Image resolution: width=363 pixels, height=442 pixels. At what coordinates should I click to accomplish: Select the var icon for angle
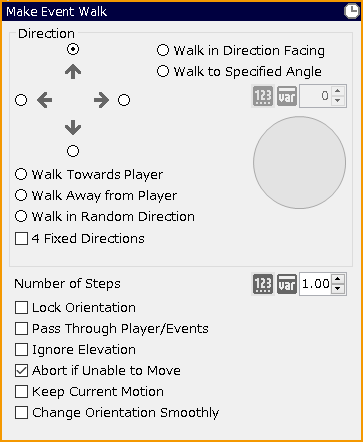click(287, 96)
